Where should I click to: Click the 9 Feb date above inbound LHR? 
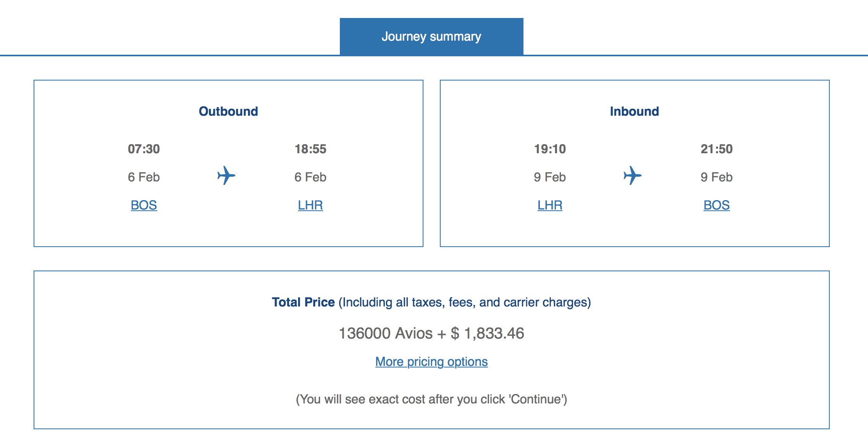pos(550,177)
